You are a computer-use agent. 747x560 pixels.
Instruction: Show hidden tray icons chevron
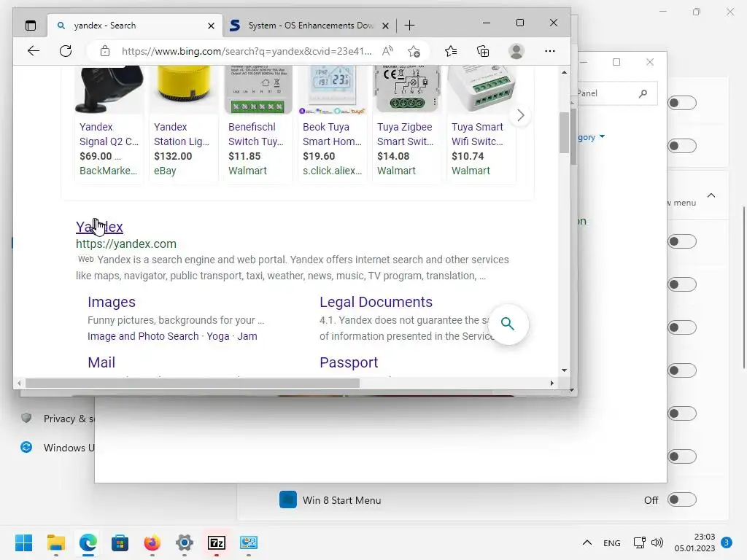(587, 542)
